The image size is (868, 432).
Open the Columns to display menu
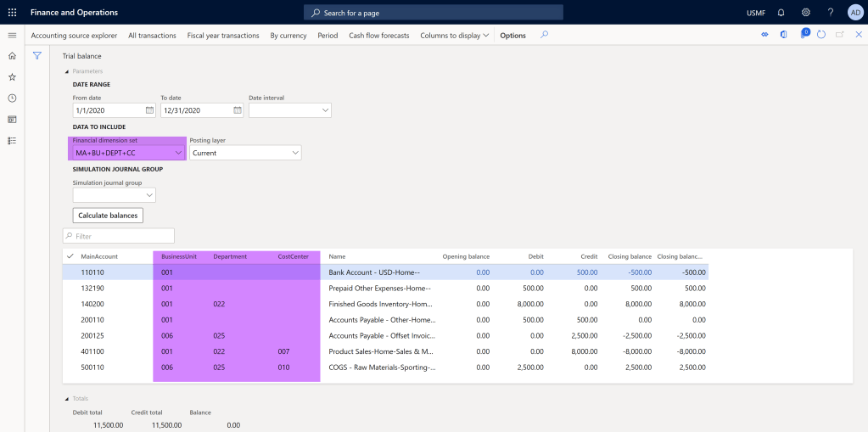pos(455,36)
